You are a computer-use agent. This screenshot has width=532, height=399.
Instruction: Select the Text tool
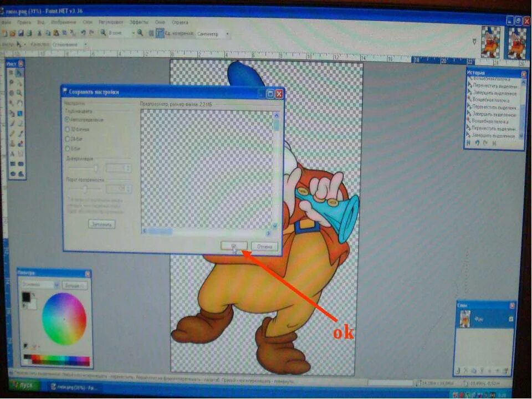pos(12,154)
